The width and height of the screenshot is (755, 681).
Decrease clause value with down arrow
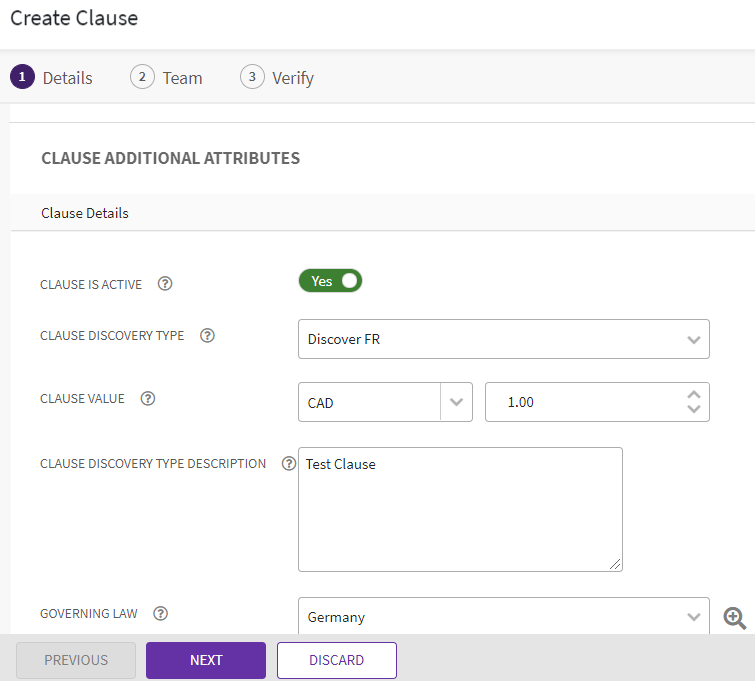point(694,409)
